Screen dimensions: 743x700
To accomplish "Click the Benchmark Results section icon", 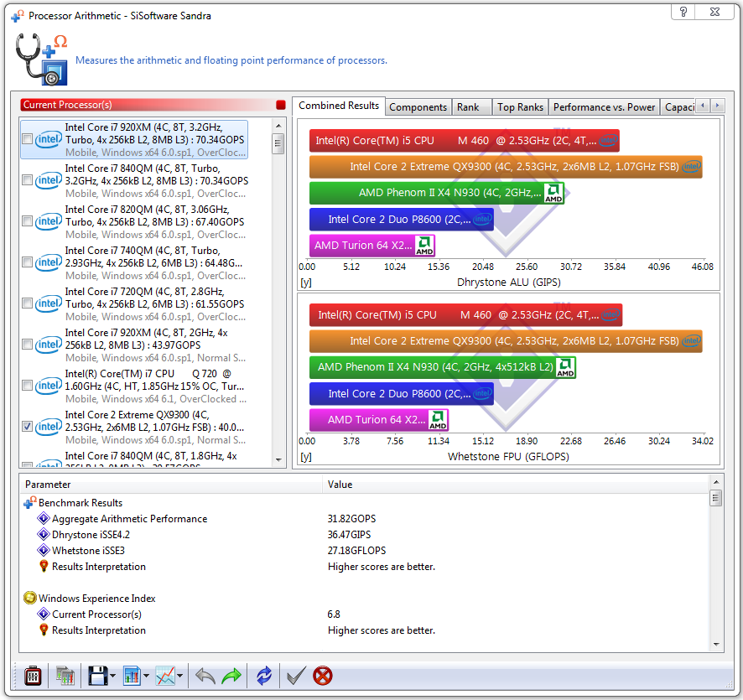I will click(30, 502).
